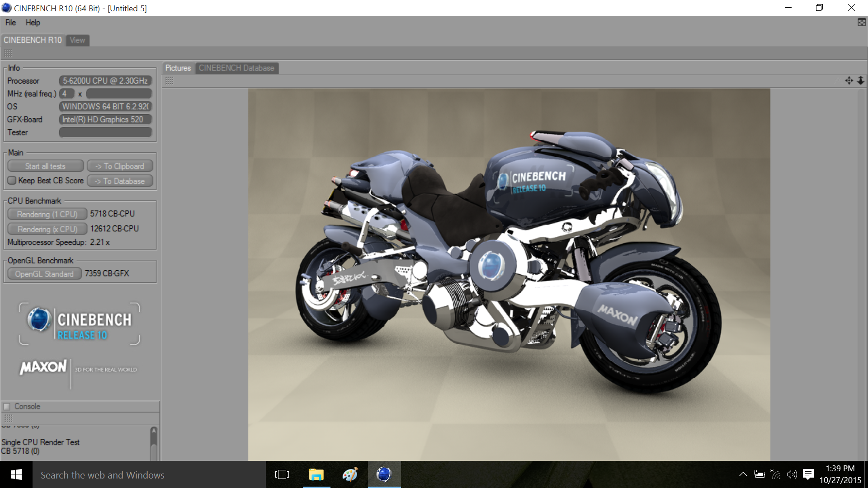The height and width of the screenshot is (488, 868).
Task: Open File Explorer from the taskbar
Action: [316, 474]
